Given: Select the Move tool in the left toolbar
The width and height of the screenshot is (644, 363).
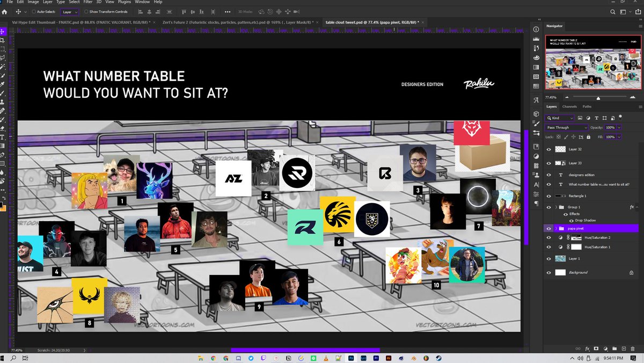Looking at the screenshot, I should [x=3, y=32].
